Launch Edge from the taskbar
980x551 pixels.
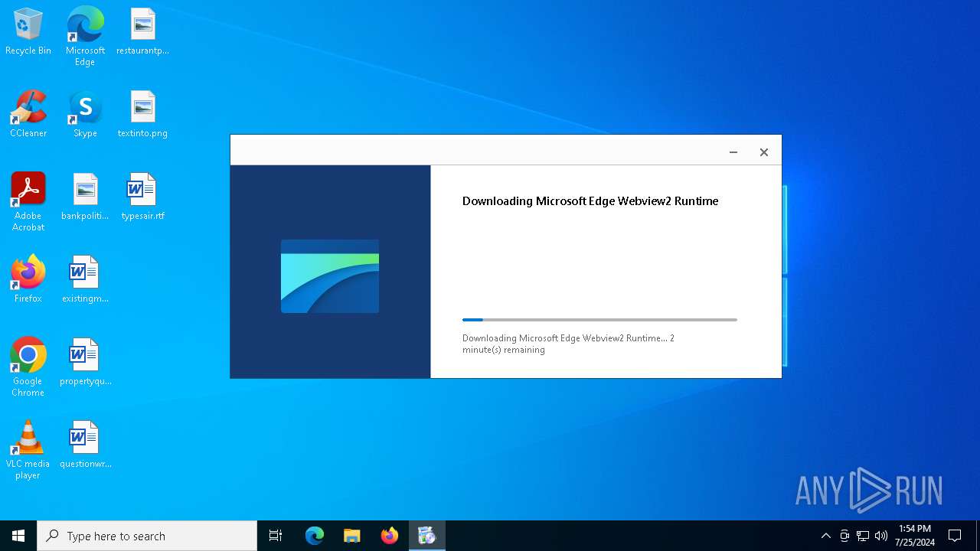click(315, 536)
